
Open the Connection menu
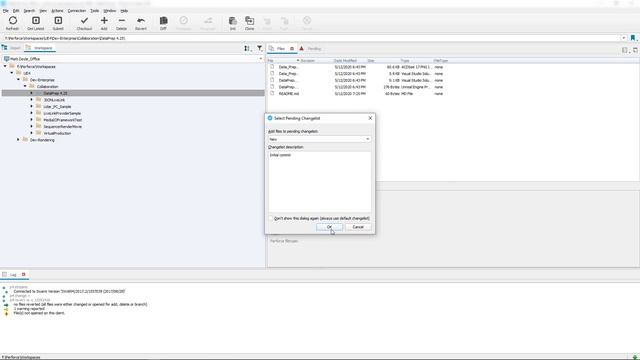[x=77, y=11]
